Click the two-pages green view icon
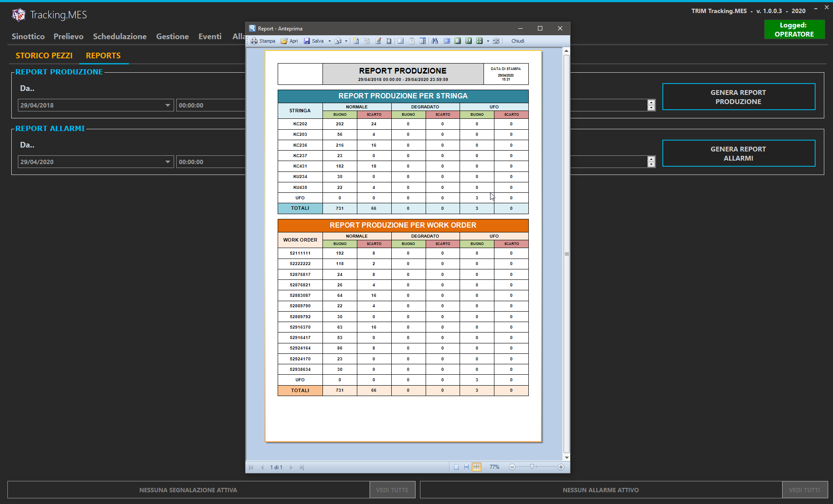The width and height of the screenshot is (833, 504). tap(469, 41)
